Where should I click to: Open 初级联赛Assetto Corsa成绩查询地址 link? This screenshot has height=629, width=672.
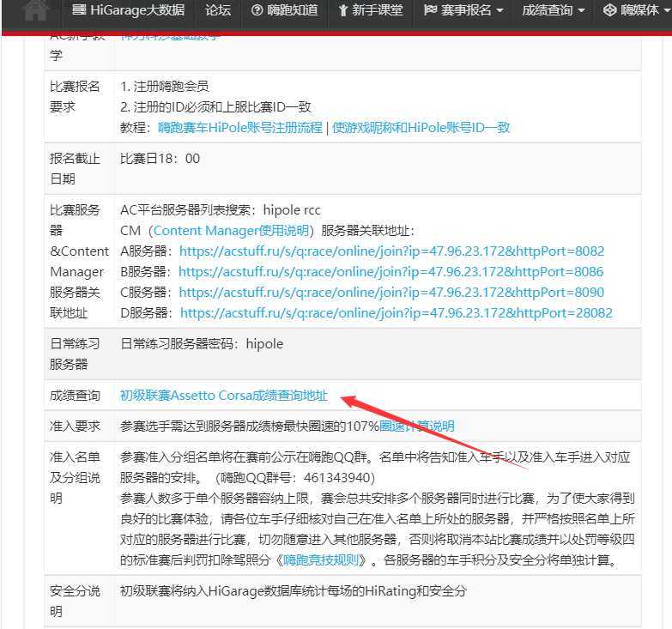pos(224,395)
